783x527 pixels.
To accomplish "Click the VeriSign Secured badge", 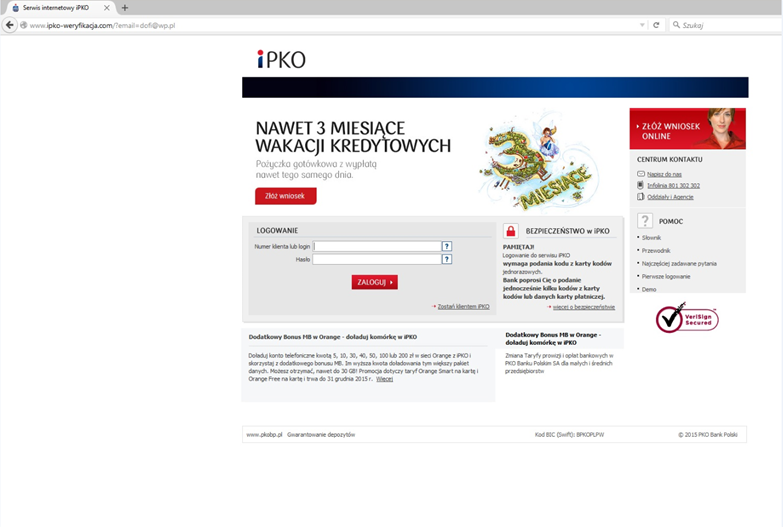I will [686, 318].
